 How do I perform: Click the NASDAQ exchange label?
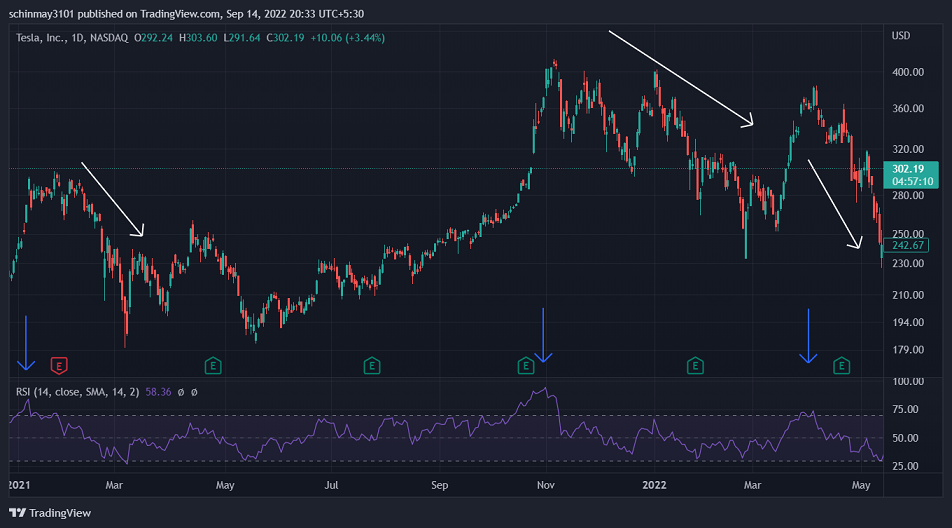coord(109,38)
